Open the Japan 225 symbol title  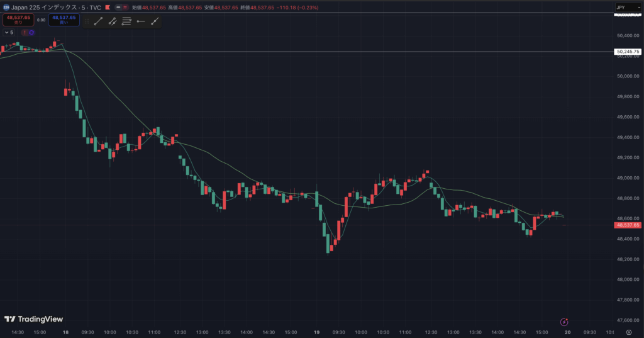coord(54,7)
